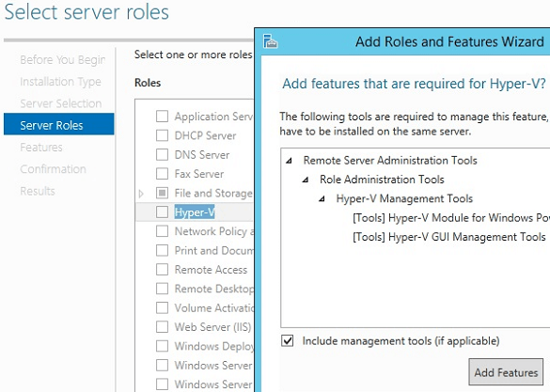
Task: Enable the DNS Server role checkbox
Action: pos(162,154)
